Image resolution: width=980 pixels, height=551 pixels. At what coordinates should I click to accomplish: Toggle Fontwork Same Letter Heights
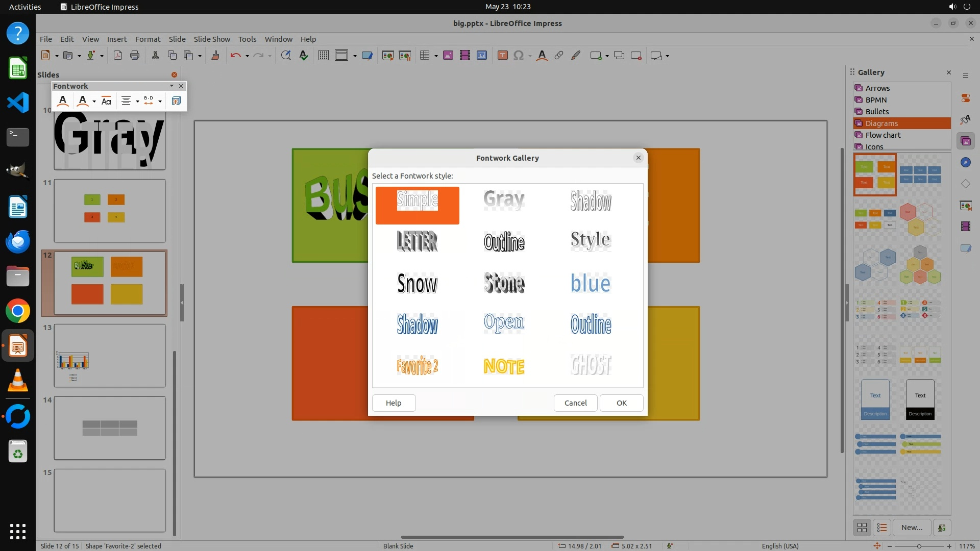[106, 101]
